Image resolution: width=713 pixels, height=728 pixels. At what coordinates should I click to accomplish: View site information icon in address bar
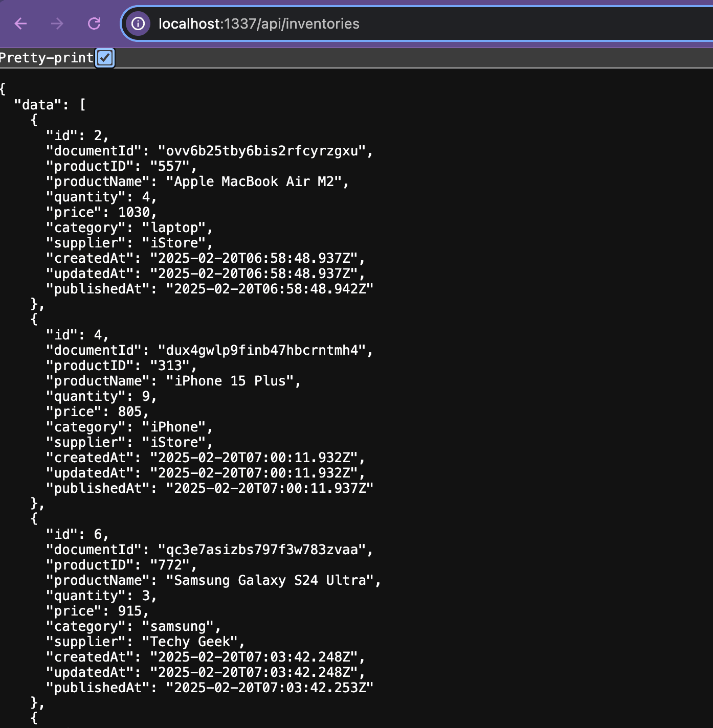pos(138,24)
